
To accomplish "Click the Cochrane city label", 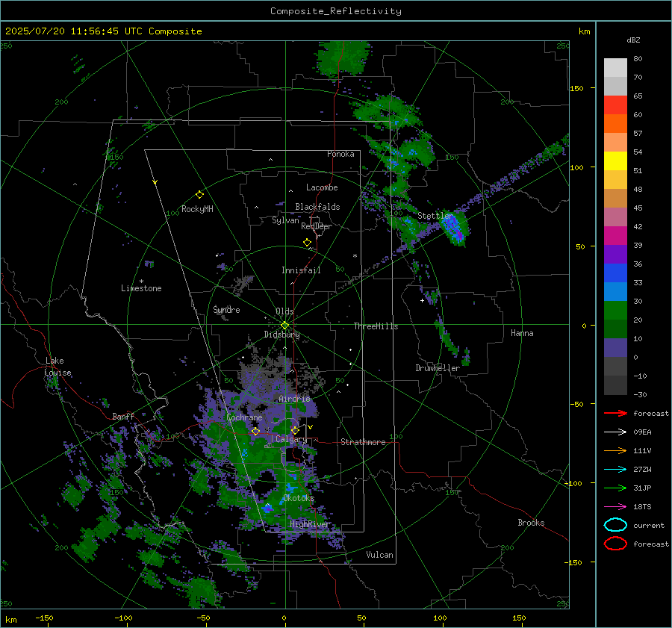I will tap(244, 417).
